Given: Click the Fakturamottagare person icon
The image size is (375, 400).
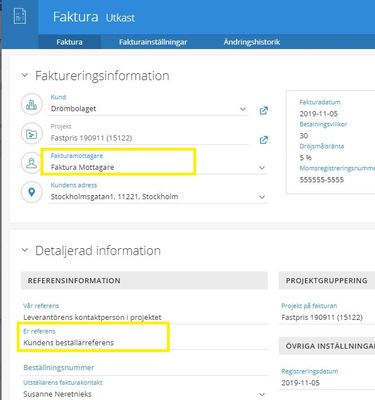Looking at the screenshot, I should coord(32,163).
